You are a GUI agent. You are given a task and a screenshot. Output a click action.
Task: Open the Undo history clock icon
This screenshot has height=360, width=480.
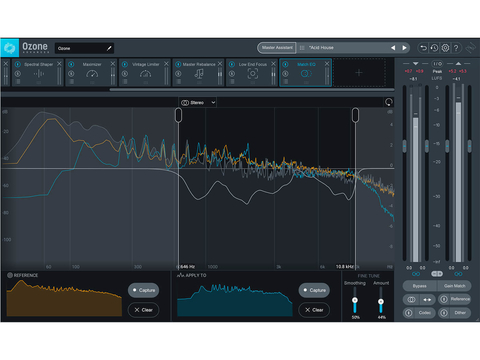click(x=434, y=48)
